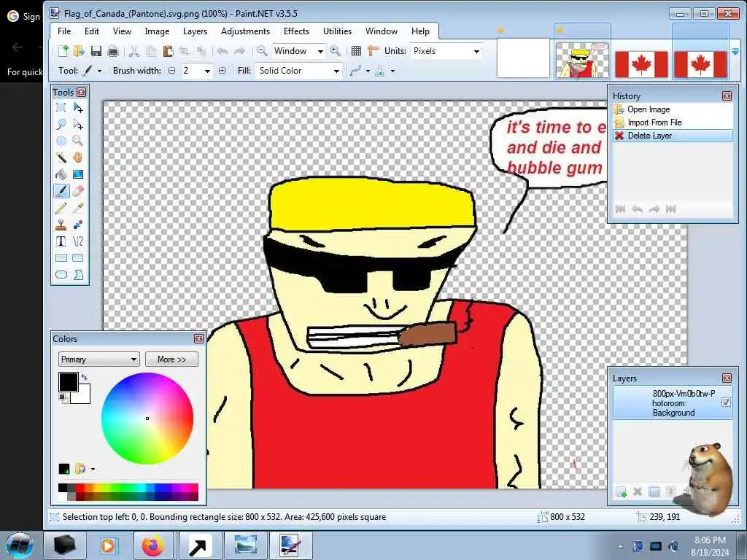Select the Move Selection tool
Image resolution: width=747 pixels, height=560 pixels.
tap(78, 124)
